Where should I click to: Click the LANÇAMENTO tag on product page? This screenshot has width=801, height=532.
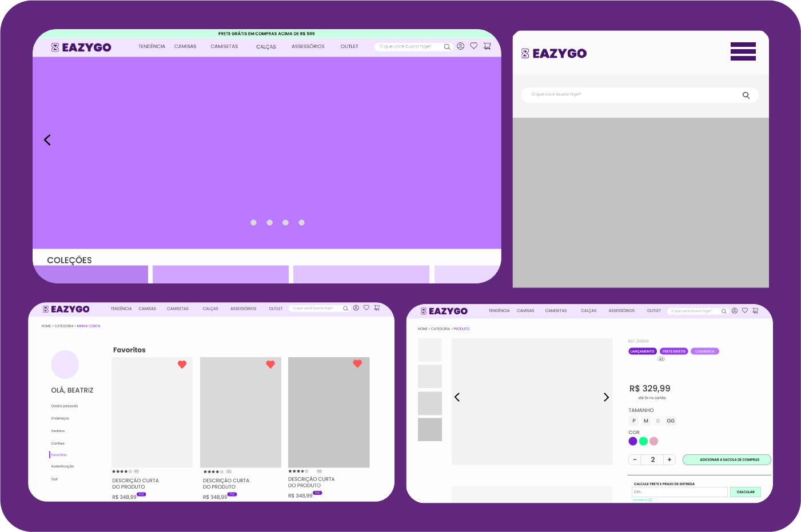pyautogui.click(x=643, y=351)
